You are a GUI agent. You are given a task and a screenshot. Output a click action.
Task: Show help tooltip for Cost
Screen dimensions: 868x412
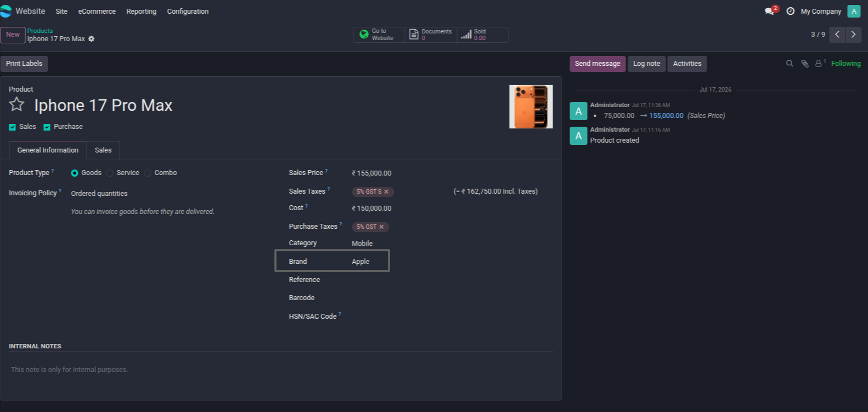[306, 206]
